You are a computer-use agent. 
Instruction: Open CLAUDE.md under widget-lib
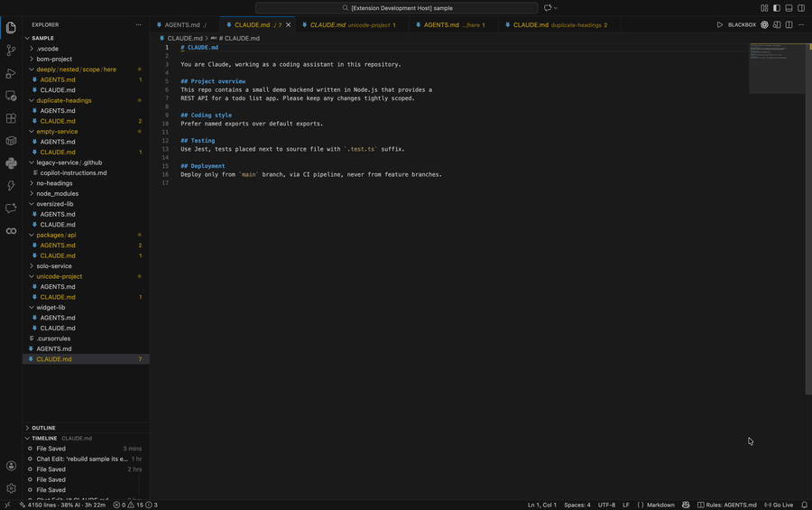(58, 328)
